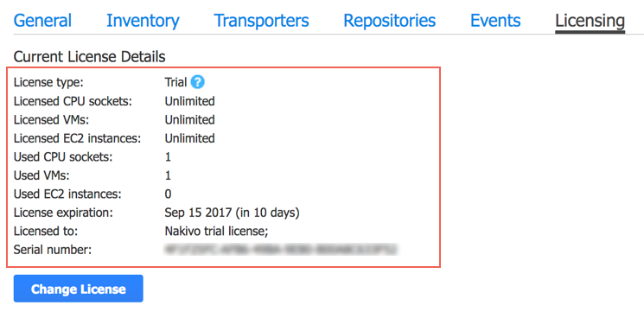Open the Transporters tab

pos(261,21)
